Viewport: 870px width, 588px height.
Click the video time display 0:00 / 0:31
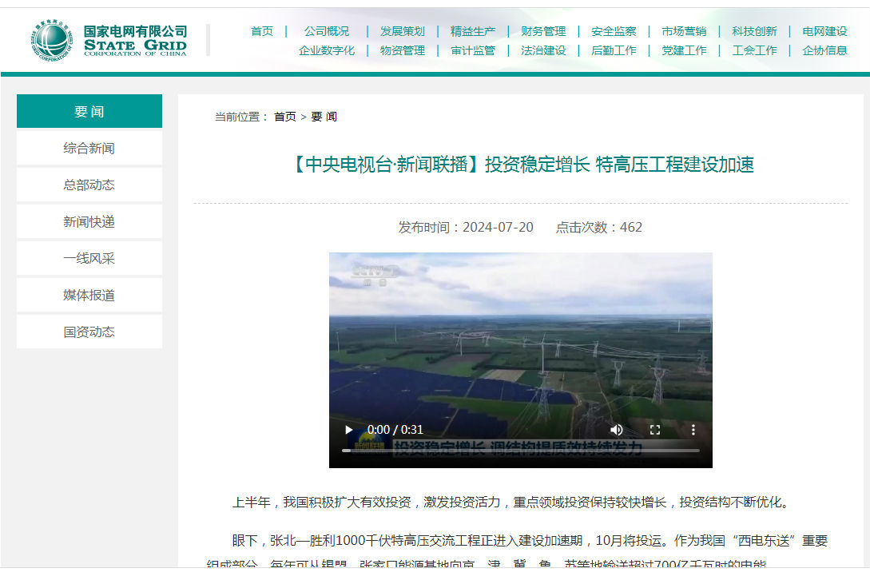pos(395,430)
